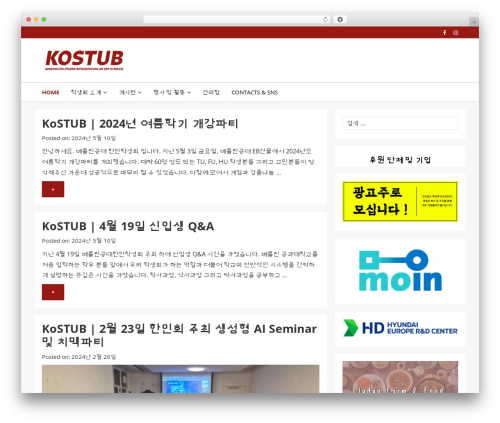
Task: Click the yellow 광고주로 모십니다 banner
Action: click(400, 201)
